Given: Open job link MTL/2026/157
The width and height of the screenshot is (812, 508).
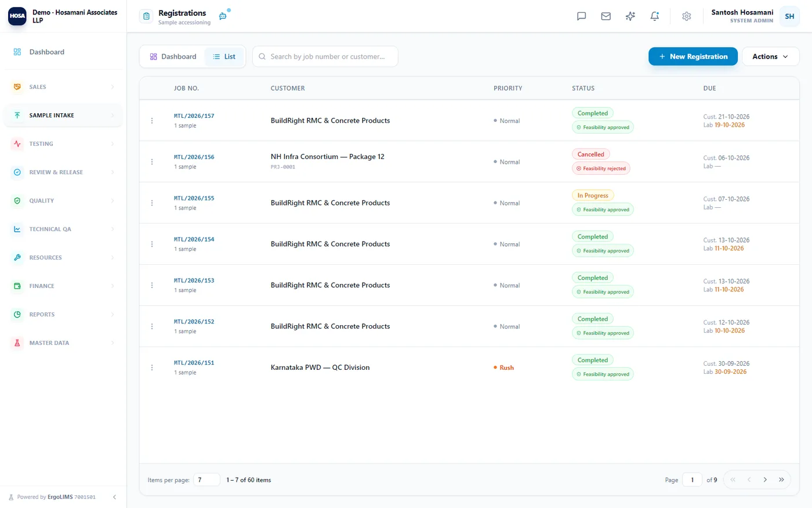Looking at the screenshot, I should pyautogui.click(x=194, y=116).
